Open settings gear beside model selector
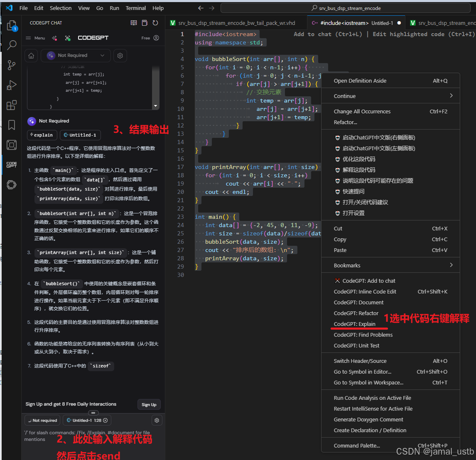Viewport: 476px width, 460px height. pyautogui.click(x=120, y=56)
